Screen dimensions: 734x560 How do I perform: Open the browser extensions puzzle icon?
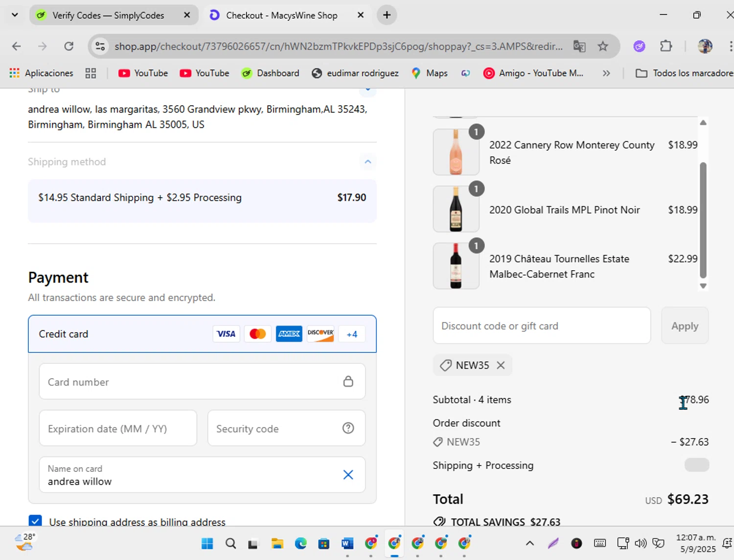click(x=666, y=46)
